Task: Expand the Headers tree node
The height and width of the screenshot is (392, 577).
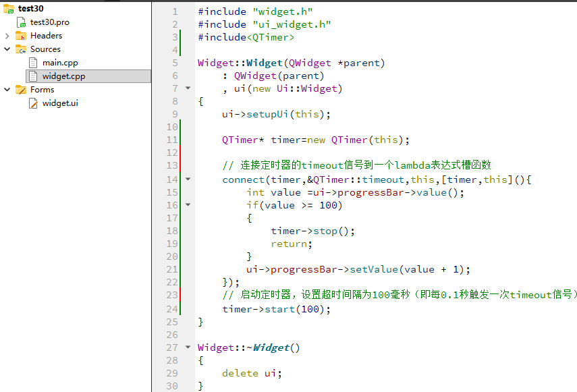Action: pos(7,36)
